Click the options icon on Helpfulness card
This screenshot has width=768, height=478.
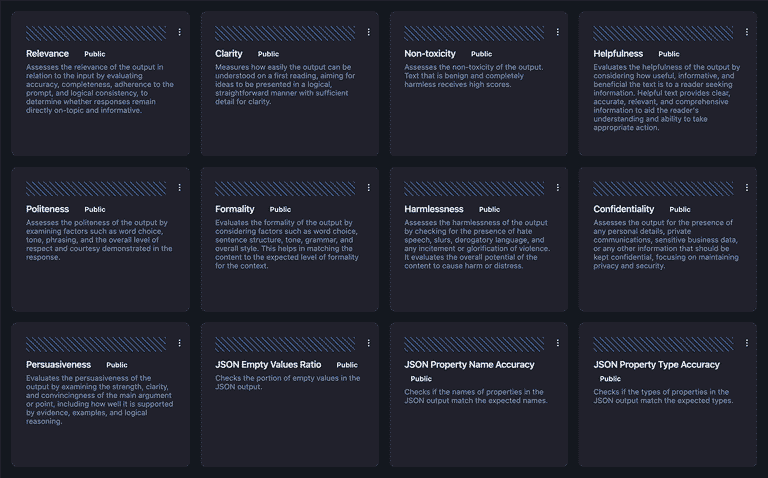coord(747,32)
